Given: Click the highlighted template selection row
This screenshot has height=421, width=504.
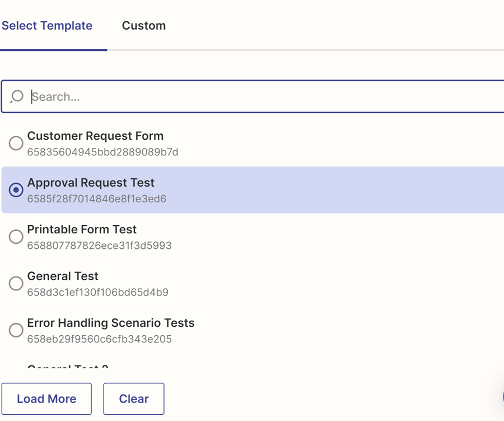Looking at the screenshot, I should 252,190.
